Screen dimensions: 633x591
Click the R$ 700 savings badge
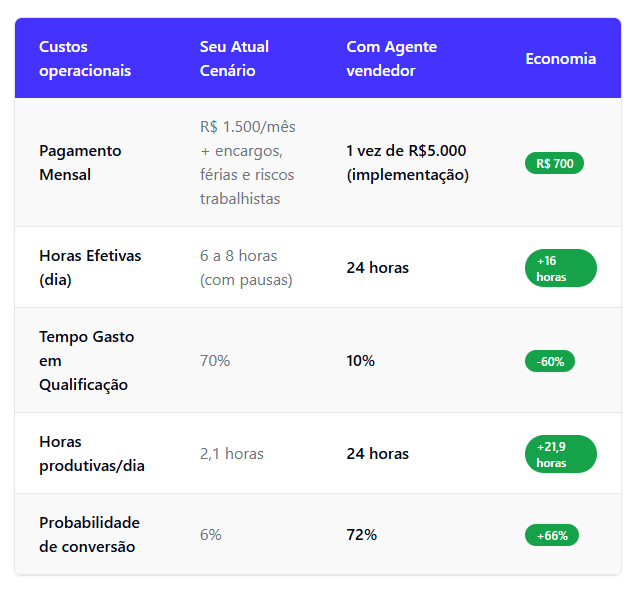tap(554, 163)
